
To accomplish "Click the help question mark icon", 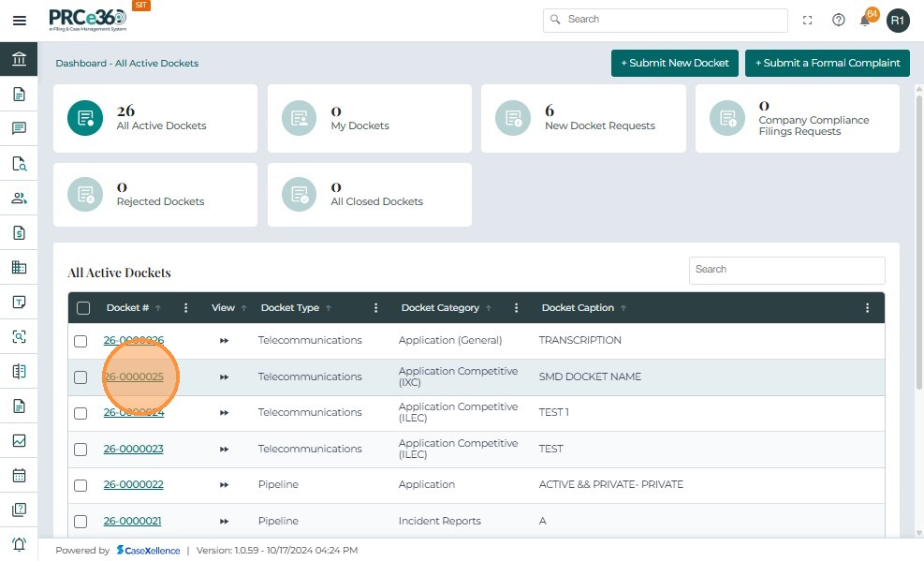I will point(839,20).
